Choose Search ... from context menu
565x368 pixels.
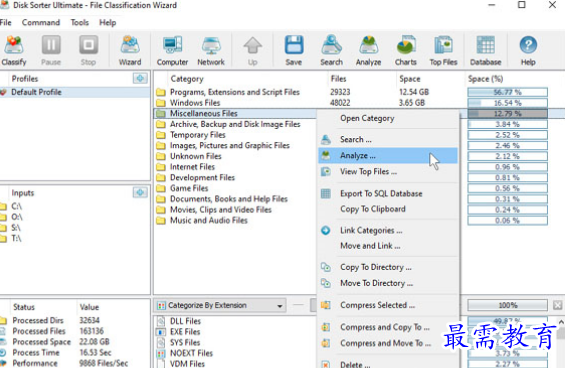388,139
